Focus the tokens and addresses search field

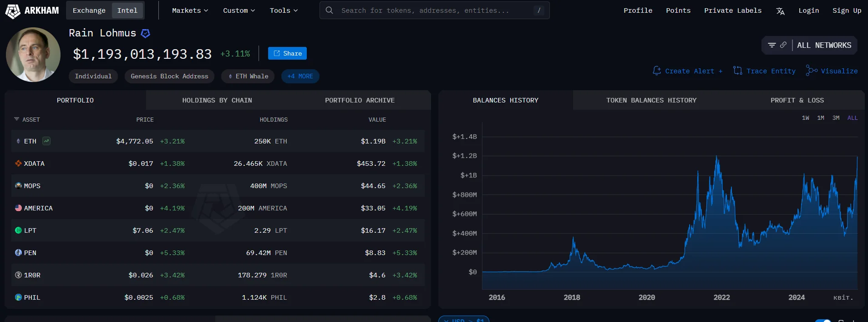(435, 10)
